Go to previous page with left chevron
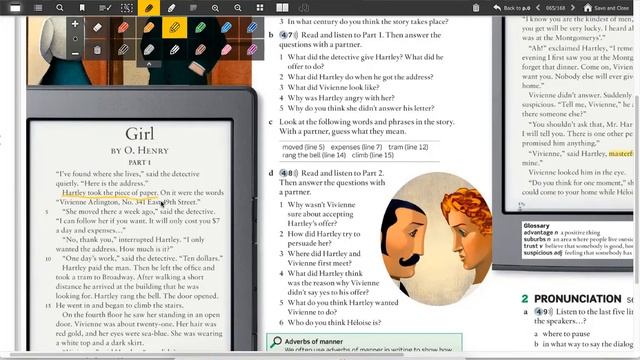Screen dimensions: 640x360 point(538,8)
